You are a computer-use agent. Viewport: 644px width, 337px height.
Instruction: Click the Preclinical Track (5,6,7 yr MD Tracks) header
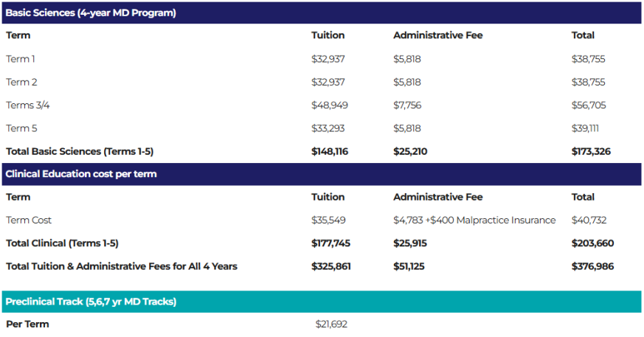(x=322, y=302)
